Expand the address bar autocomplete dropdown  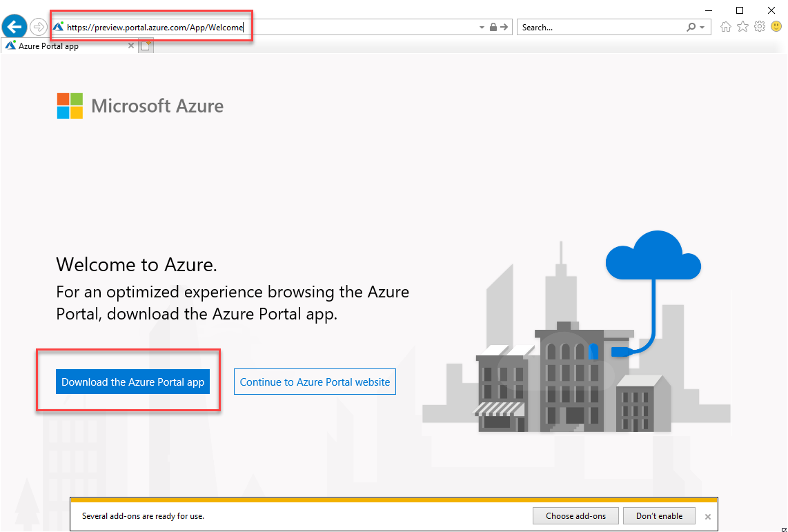click(x=482, y=28)
